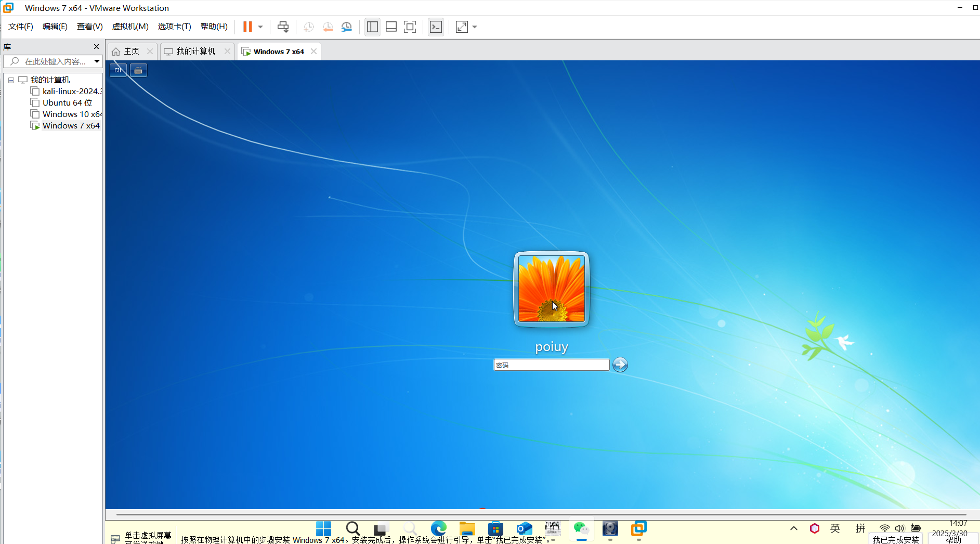Viewport: 980px width, 544px height.
Task: Open Task View on the taskbar
Action: [381, 529]
